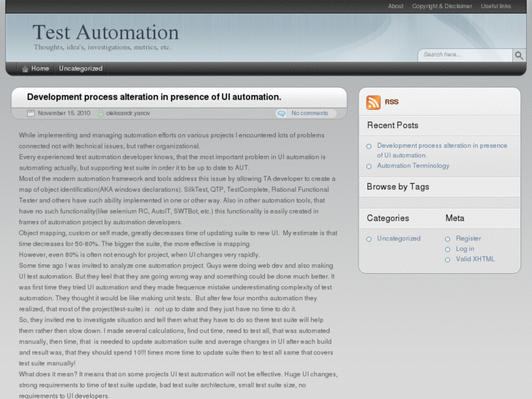Click the Browse by Tags heading

point(398,187)
